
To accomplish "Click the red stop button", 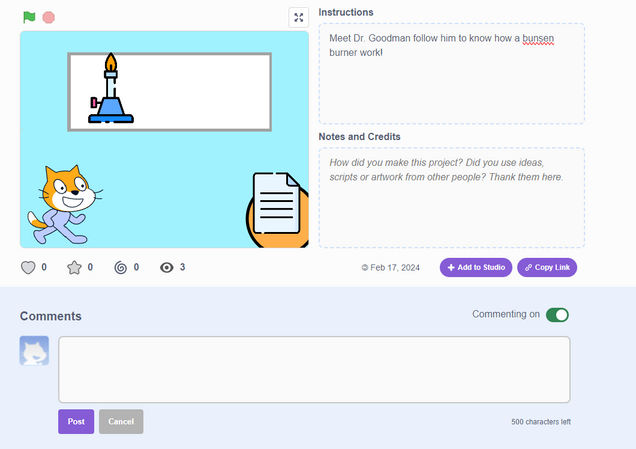I will 49,17.
